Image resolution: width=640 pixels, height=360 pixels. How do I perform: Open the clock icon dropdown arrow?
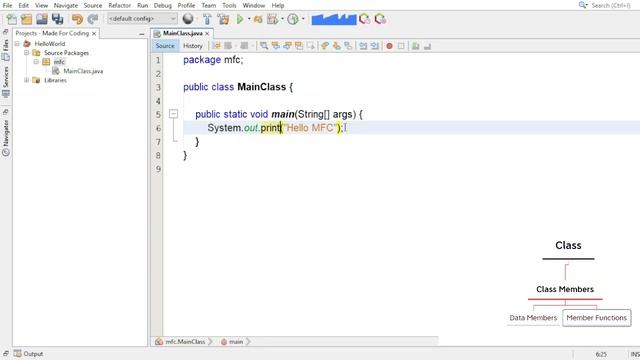[303, 19]
